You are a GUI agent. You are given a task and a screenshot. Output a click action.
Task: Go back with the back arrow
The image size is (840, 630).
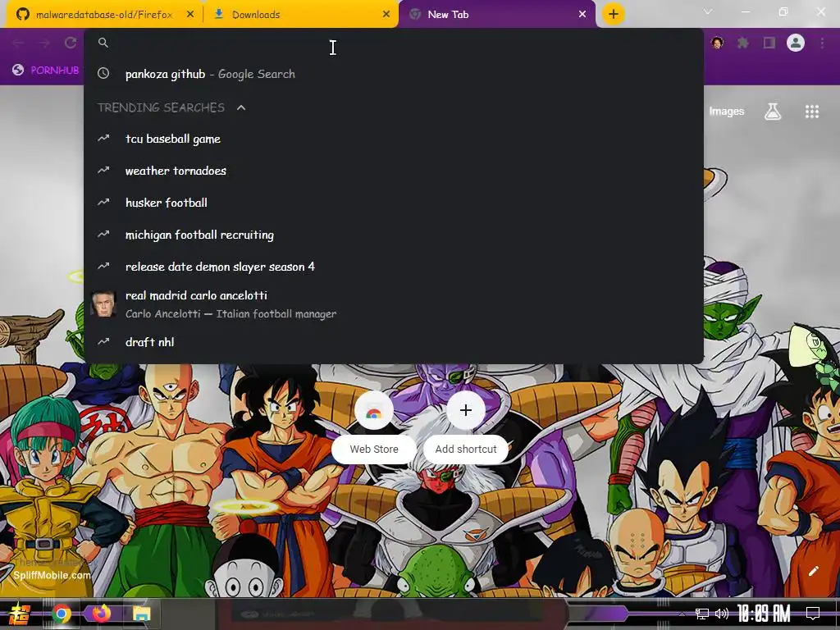pos(18,43)
